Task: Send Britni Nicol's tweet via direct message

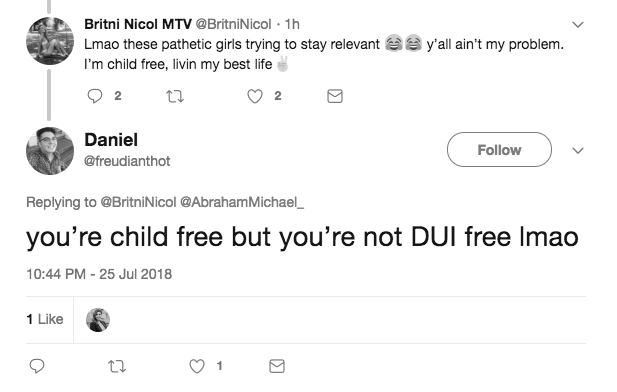Action: tap(335, 96)
